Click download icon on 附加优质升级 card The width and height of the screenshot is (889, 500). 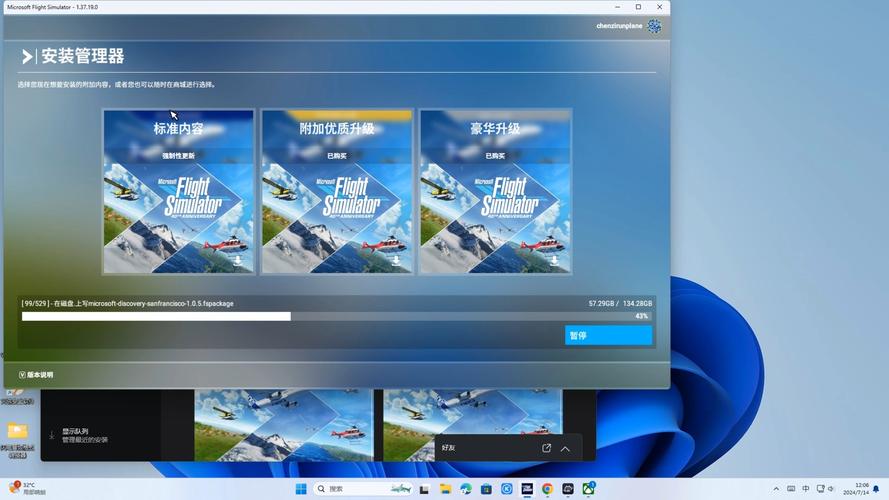point(396,260)
